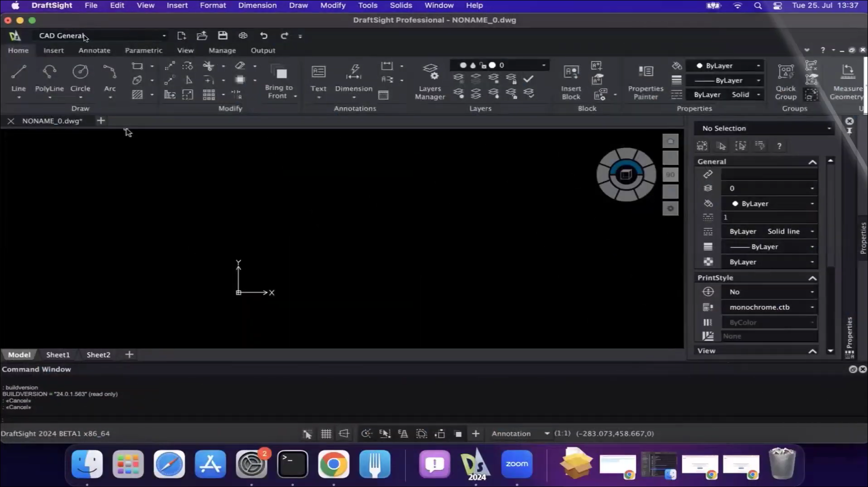Toggle entity snap in the status bar
Screen dimensions: 868x487
(x=385, y=433)
